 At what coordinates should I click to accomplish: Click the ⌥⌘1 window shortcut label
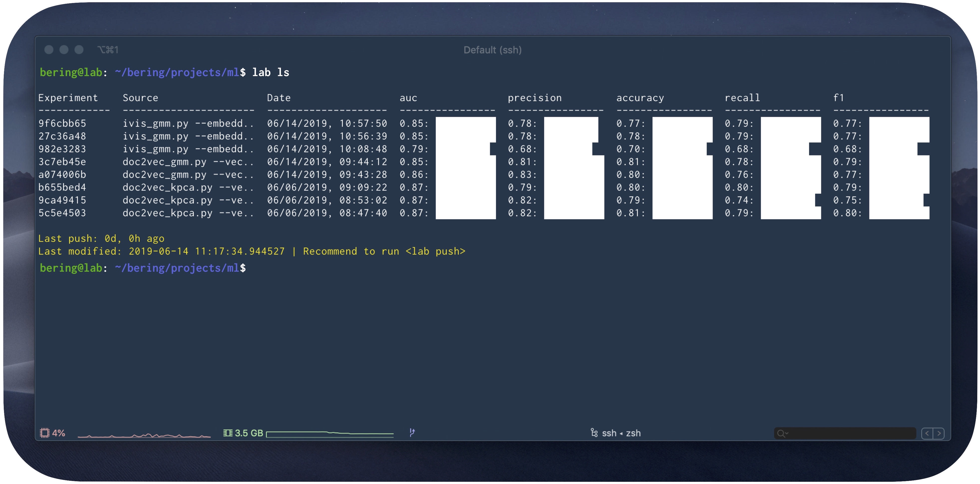tap(108, 50)
